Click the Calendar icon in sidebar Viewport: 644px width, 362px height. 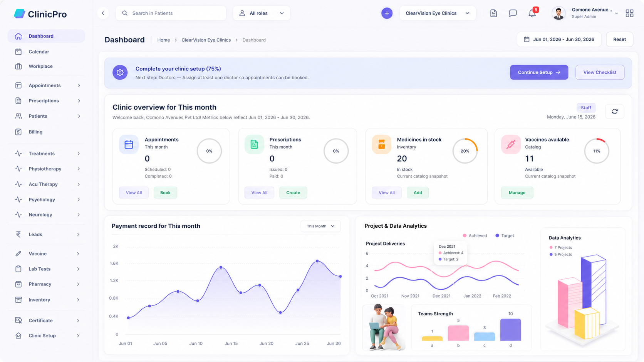coord(18,52)
